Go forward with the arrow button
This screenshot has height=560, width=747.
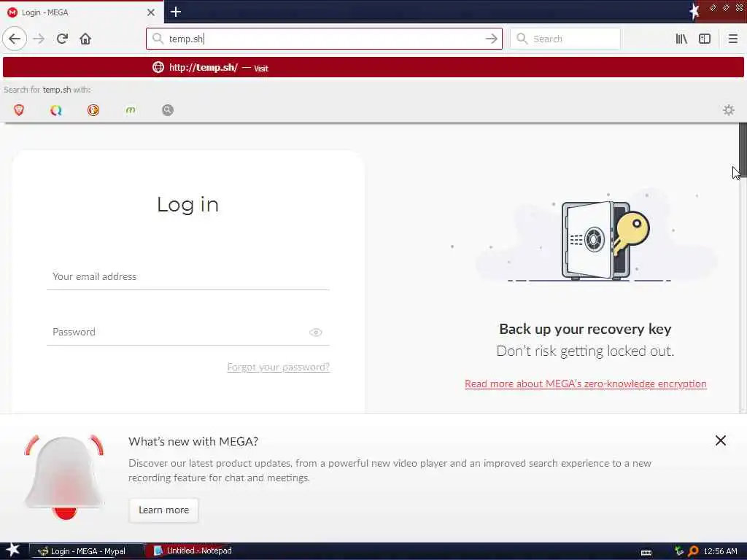pyautogui.click(x=39, y=39)
